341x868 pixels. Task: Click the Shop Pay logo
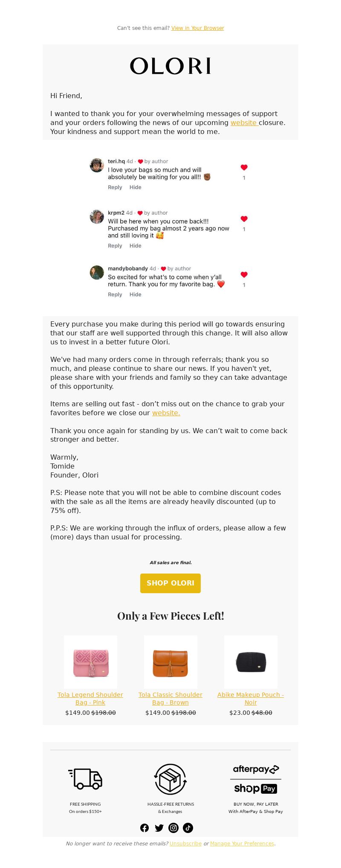[256, 788]
